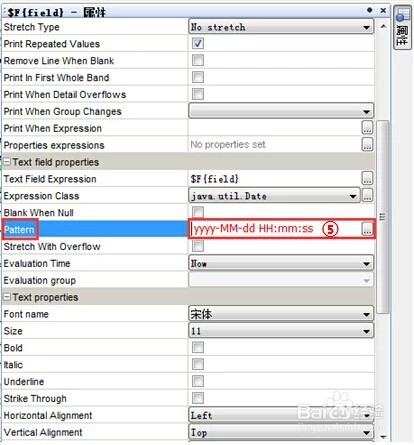The width and height of the screenshot is (414, 445).
Task: Open Expression Class dropdown java.util.Date
Action: coord(274,196)
